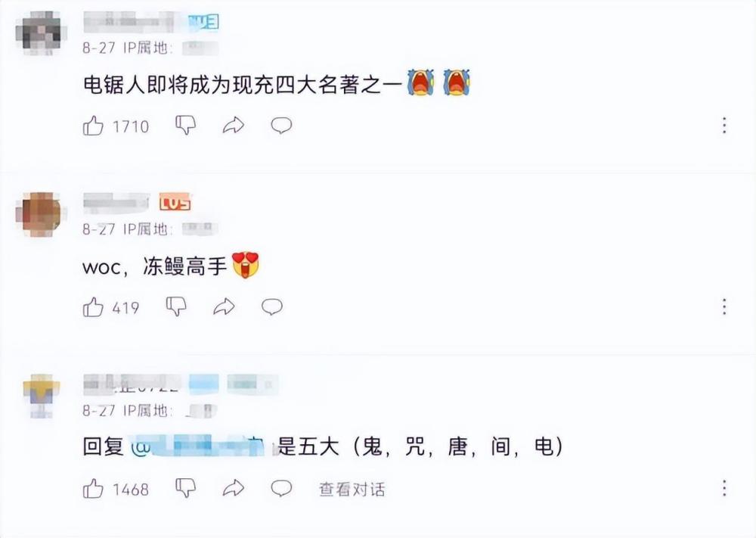The width and height of the screenshot is (756, 538).
Task: Share the 电锯人 四大名著 comment
Action: click(x=234, y=126)
